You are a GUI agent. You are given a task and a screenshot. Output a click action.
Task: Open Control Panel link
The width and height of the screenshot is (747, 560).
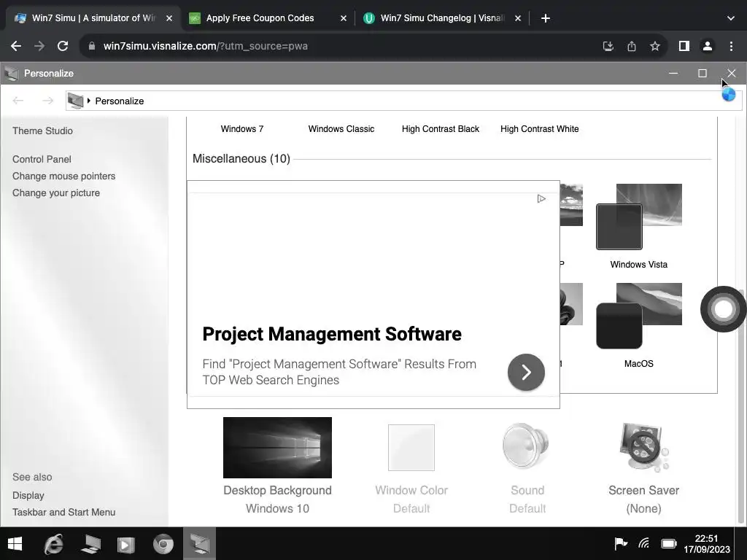click(42, 159)
